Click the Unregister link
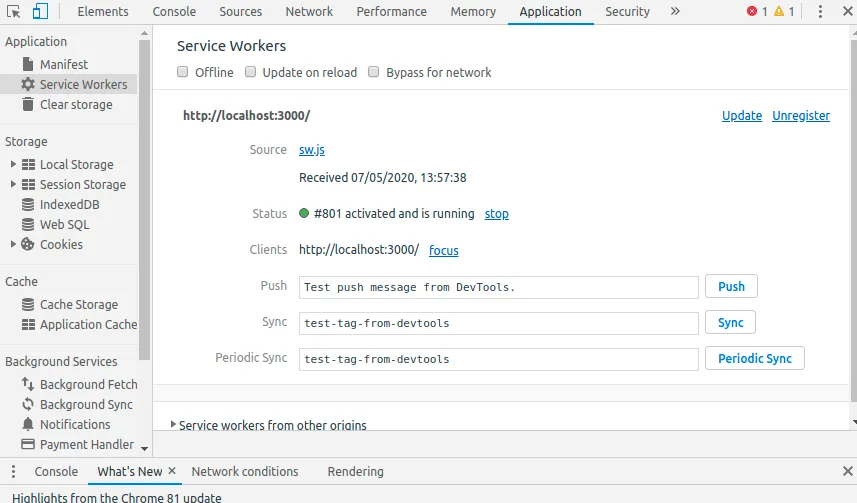The image size is (857, 503). click(801, 116)
